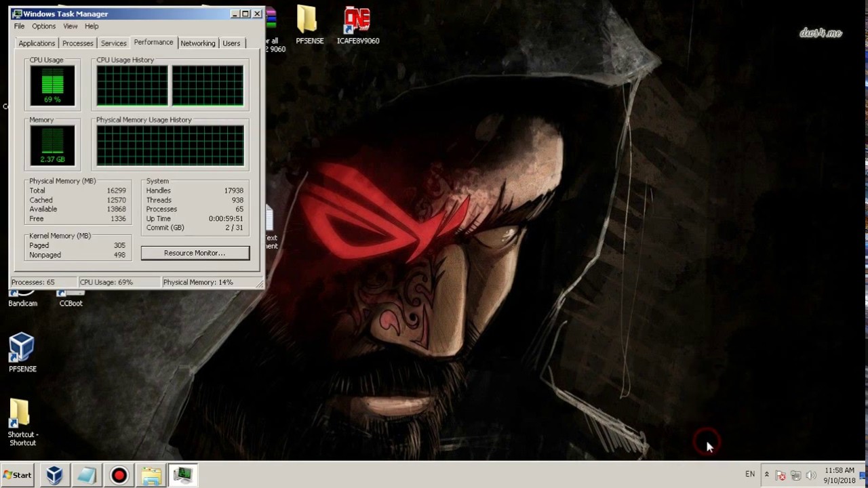Select the ICAFE8V9060 desktop shortcut
The image size is (868, 488).
(x=358, y=25)
